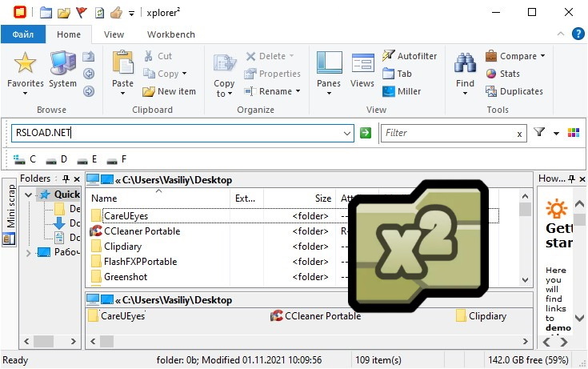The height and width of the screenshot is (369, 588).
Task: Enable the Autofilter tool
Action: pyautogui.click(x=410, y=56)
